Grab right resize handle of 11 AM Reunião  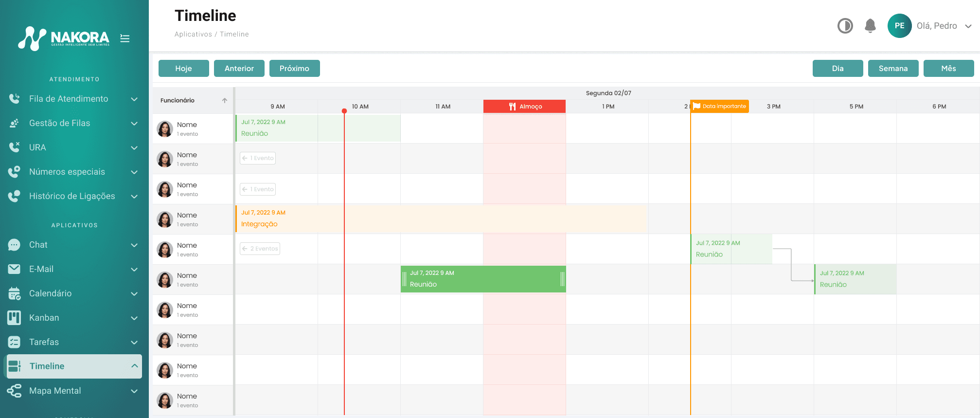point(562,279)
